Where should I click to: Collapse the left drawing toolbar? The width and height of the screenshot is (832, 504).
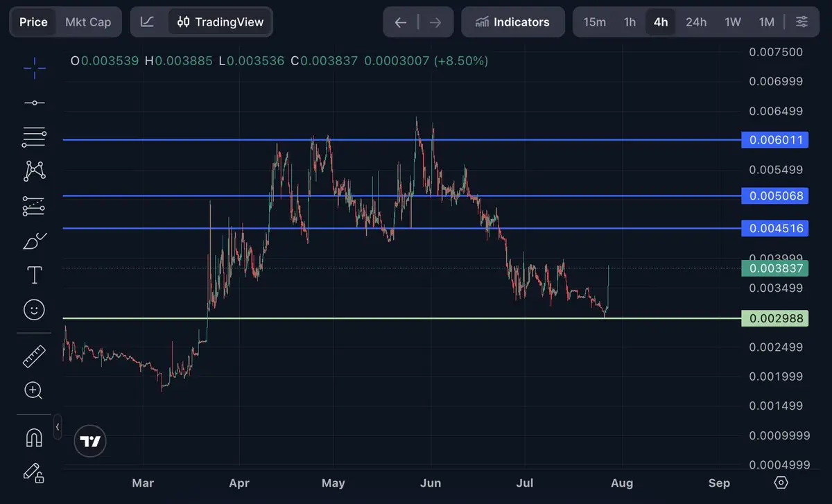coord(58,426)
